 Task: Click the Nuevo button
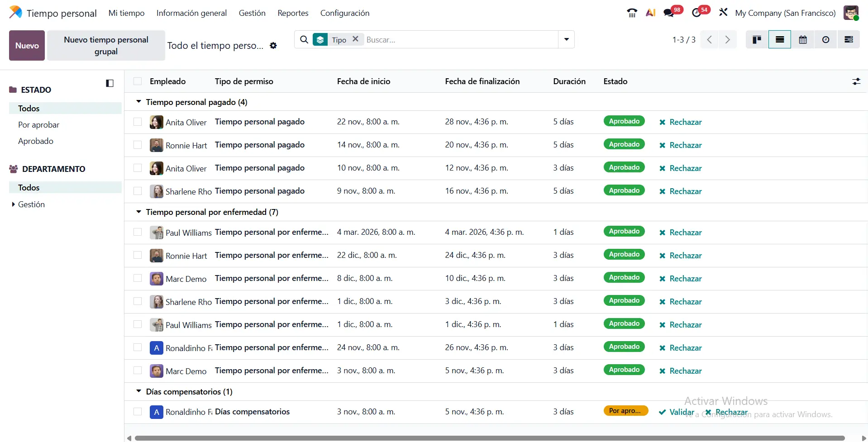tap(27, 46)
